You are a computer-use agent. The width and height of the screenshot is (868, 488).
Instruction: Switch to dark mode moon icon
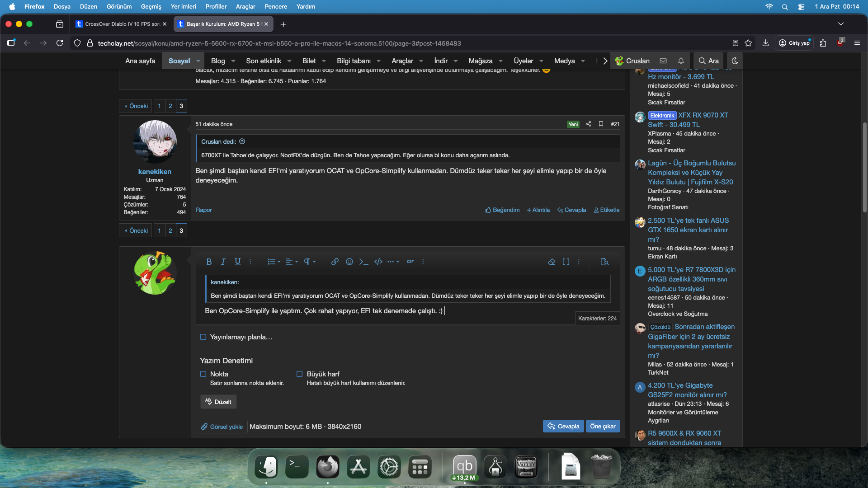(x=735, y=61)
